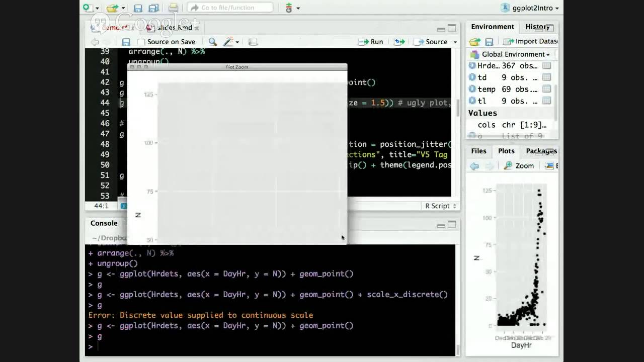
Task: Click the Run button
Action: coord(371,42)
